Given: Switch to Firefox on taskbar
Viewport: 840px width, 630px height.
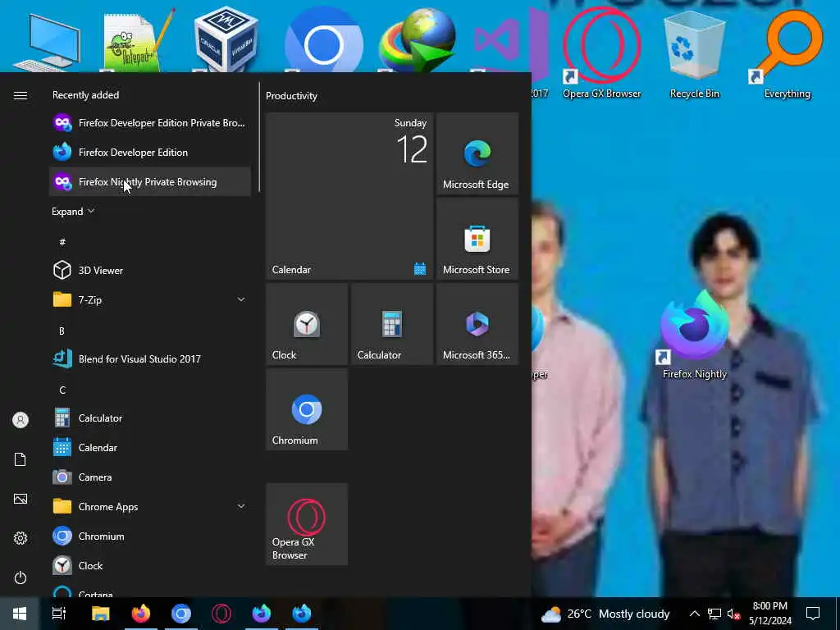Looking at the screenshot, I should pos(141,614).
